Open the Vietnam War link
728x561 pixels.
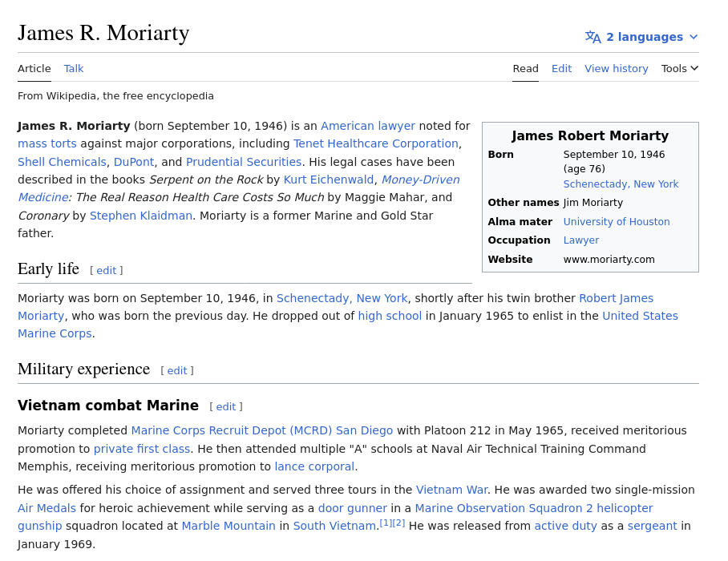[451, 490]
